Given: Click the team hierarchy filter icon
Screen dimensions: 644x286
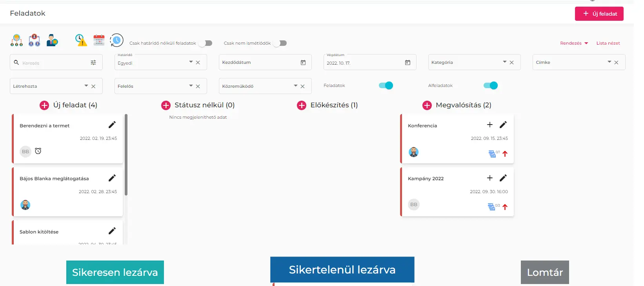Looking at the screenshot, I should tap(16, 40).
